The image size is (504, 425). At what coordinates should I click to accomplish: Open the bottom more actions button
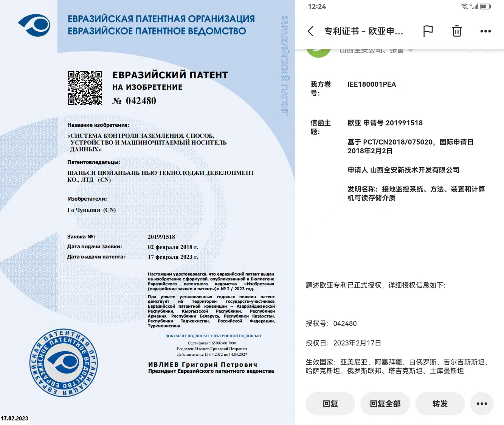point(482,404)
